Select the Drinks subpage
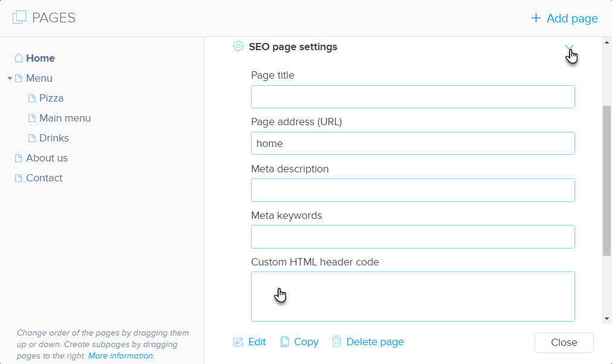612x364 pixels. (54, 138)
